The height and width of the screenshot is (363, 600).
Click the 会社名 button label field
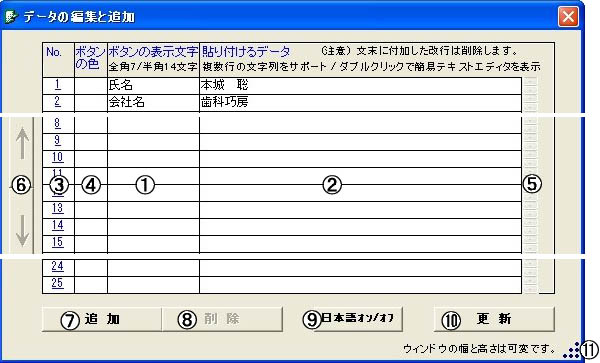pos(153,103)
